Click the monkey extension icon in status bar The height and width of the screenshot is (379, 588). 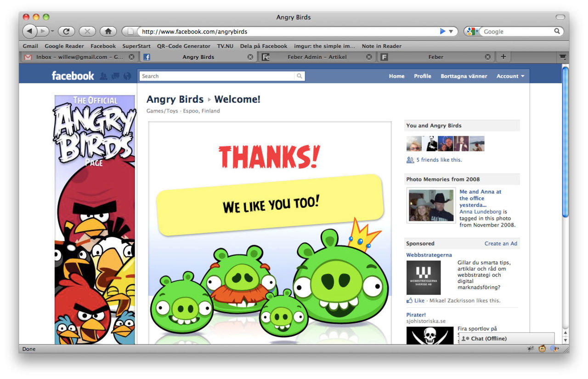(x=543, y=349)
